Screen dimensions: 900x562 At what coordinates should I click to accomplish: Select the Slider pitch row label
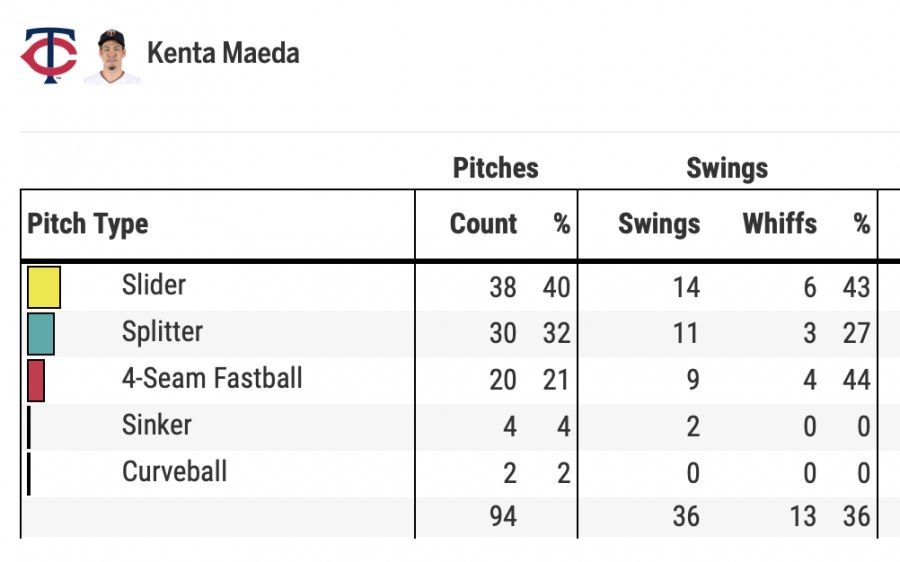[x=154, y=285]
